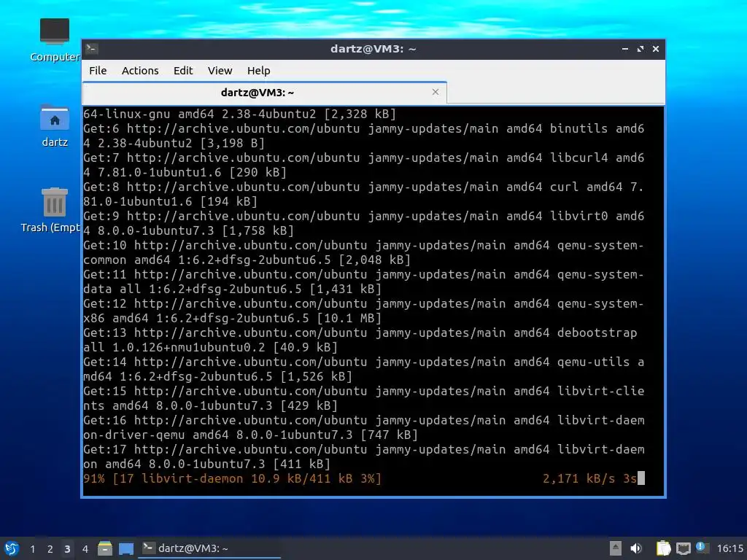Select the dartz@VM3: ~ terminal tab
Image resolution: width=747 pixels, height=560 pixels.
[x=264, y=93]
